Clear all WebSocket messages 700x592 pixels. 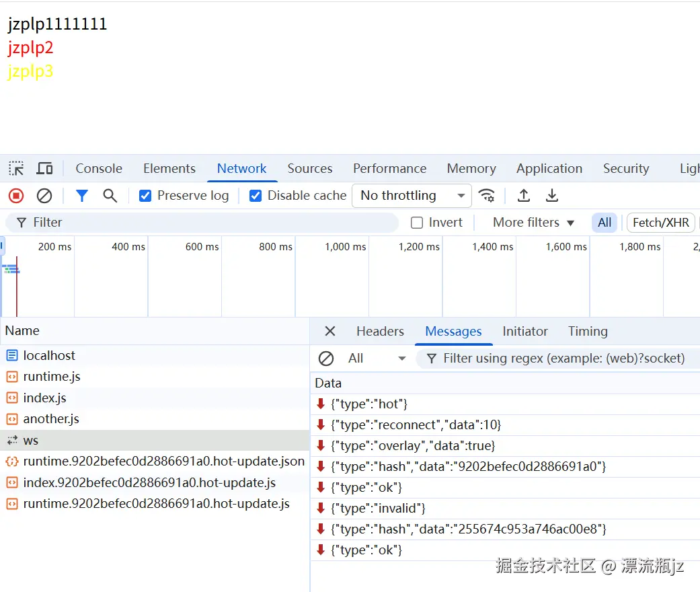point(326,359)
